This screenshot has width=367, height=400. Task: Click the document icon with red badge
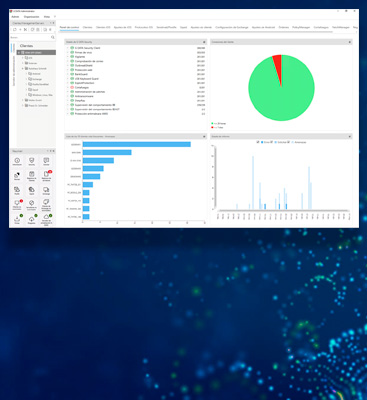46,174
